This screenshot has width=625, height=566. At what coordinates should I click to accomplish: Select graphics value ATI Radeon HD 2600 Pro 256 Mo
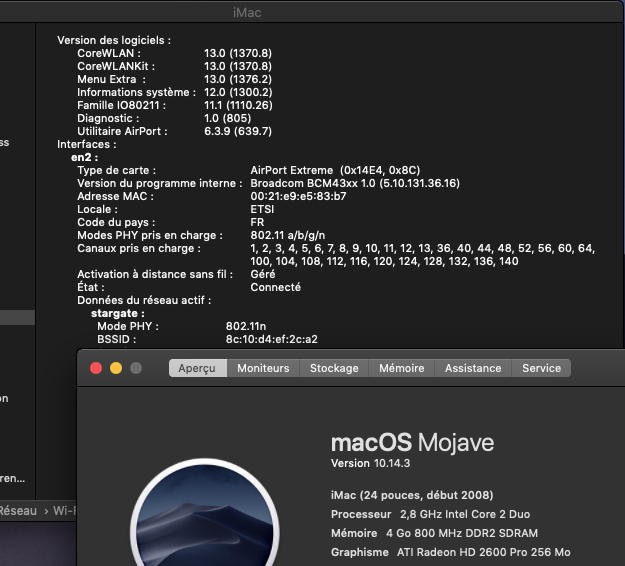(483, 552)
